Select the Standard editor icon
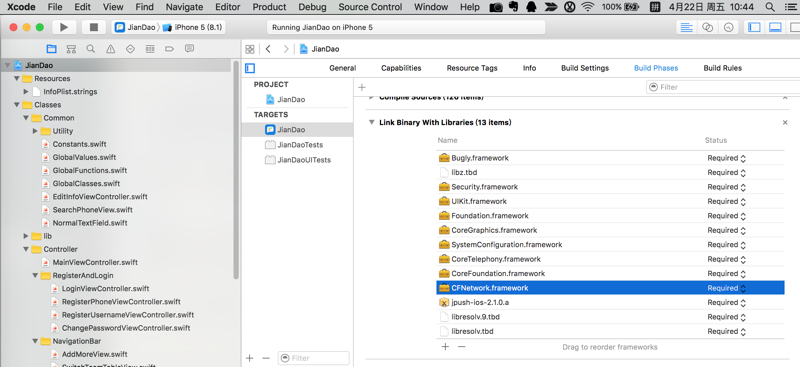This screenshot has height=367, width=800. pos(687,28)
